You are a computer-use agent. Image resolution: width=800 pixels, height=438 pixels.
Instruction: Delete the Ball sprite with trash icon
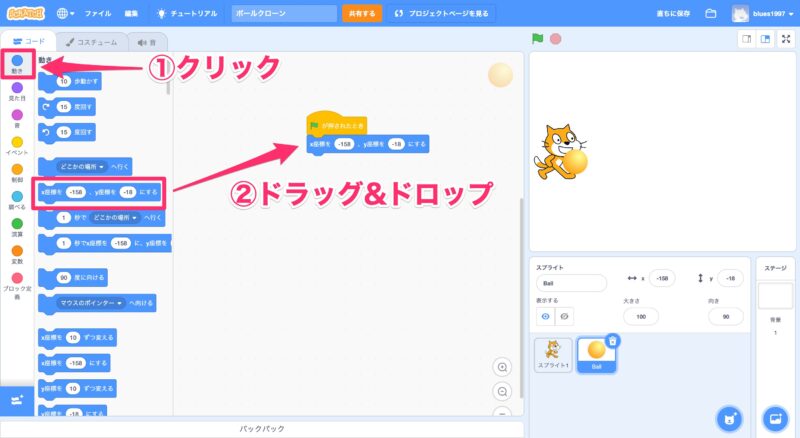pyautogui.click(x=612, y=341)
